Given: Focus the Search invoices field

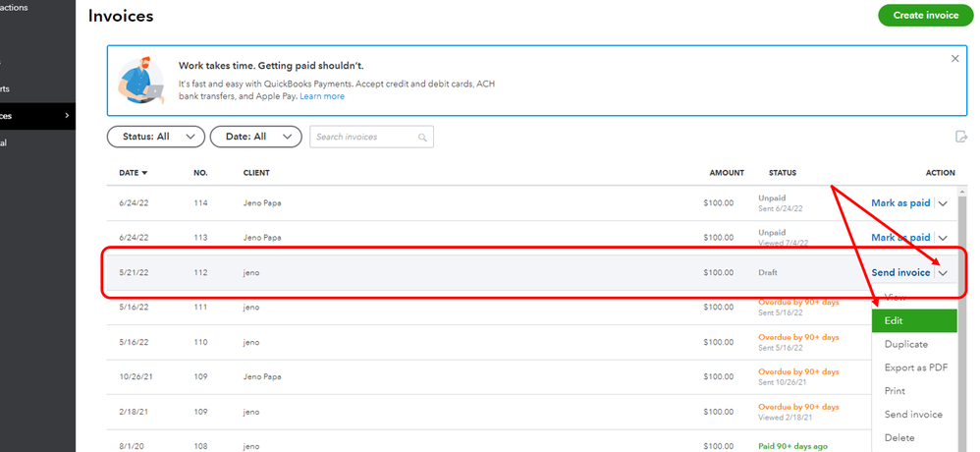Looking at the screenshot, I should click(x=361, y=137).
